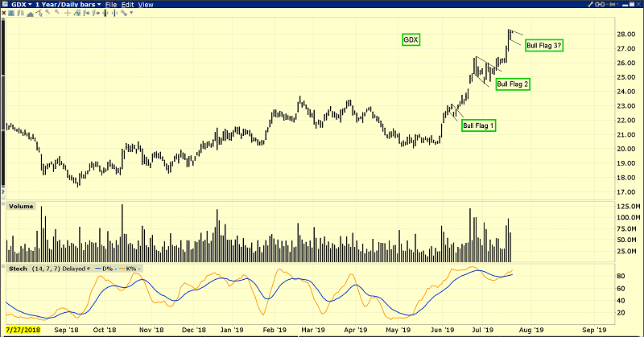
Task: Select the GDX chart annotation box
Action: (411, 40)
